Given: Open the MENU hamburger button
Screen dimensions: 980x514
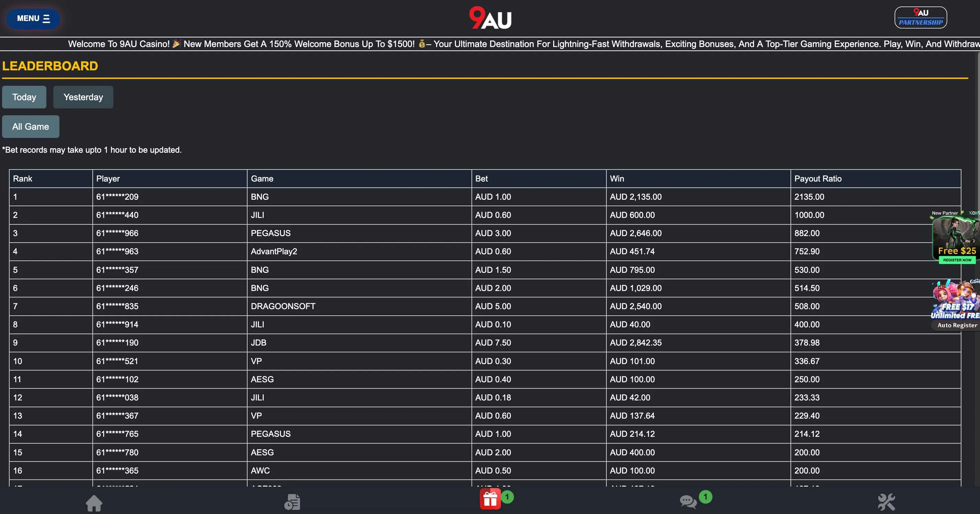Looking at the screenshot, I should point(33,18).
